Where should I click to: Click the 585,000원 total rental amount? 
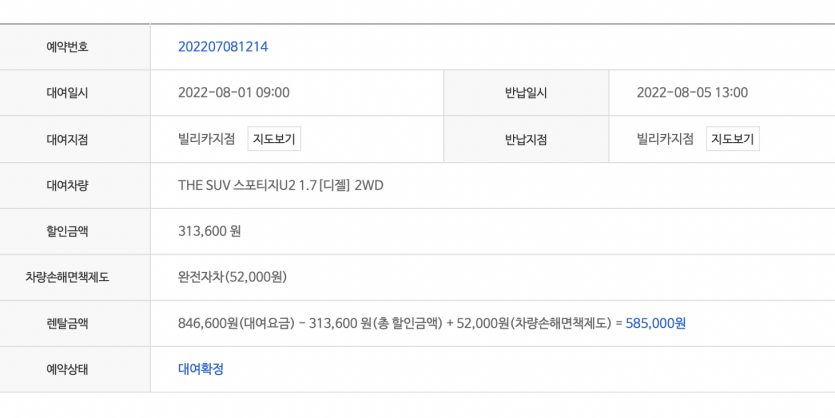tap(656, 323)
